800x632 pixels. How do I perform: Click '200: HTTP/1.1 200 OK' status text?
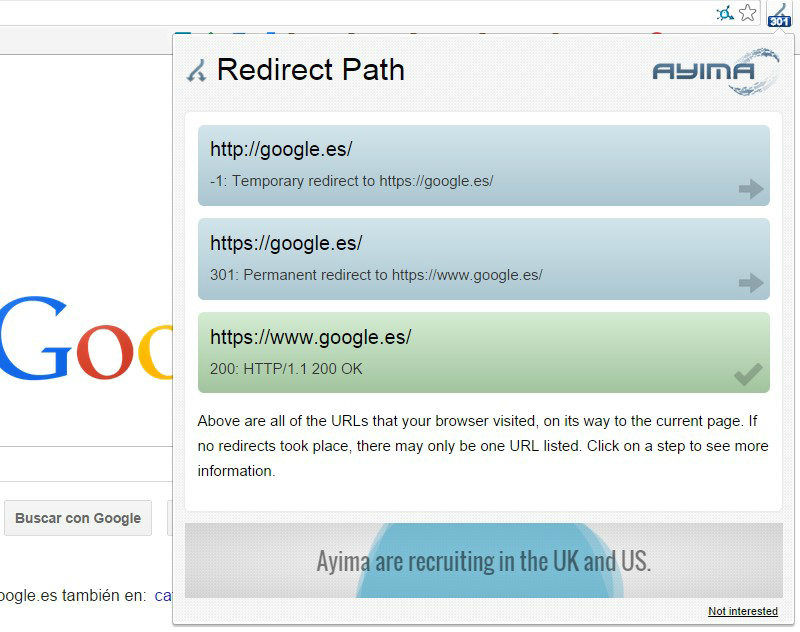(x=286, y=369)
